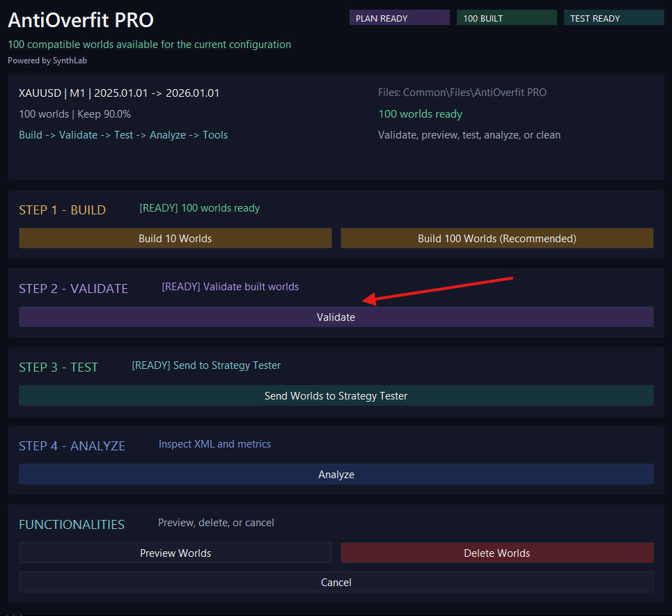672x616 pixels.
Task: Open Analyze in Step 4
Action: (336, 474)
